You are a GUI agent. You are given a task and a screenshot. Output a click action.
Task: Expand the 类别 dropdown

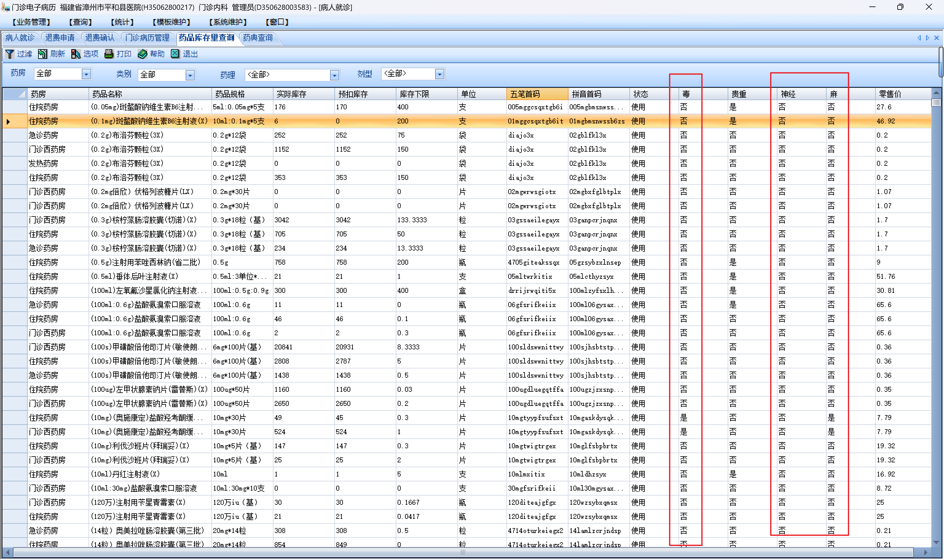[190, 75]
